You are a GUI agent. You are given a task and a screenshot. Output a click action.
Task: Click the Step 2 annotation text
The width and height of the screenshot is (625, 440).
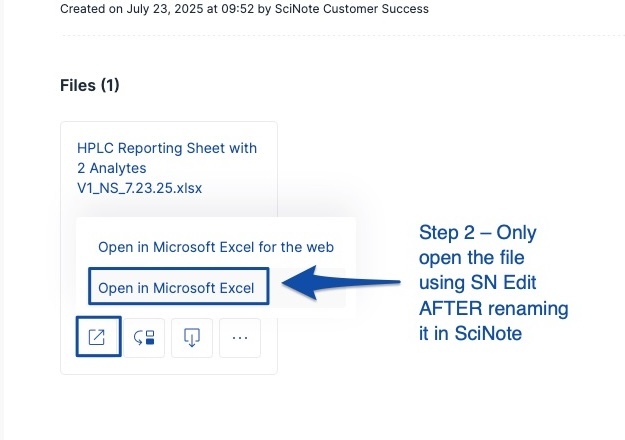pyautogui.click(x=478, y=233)
